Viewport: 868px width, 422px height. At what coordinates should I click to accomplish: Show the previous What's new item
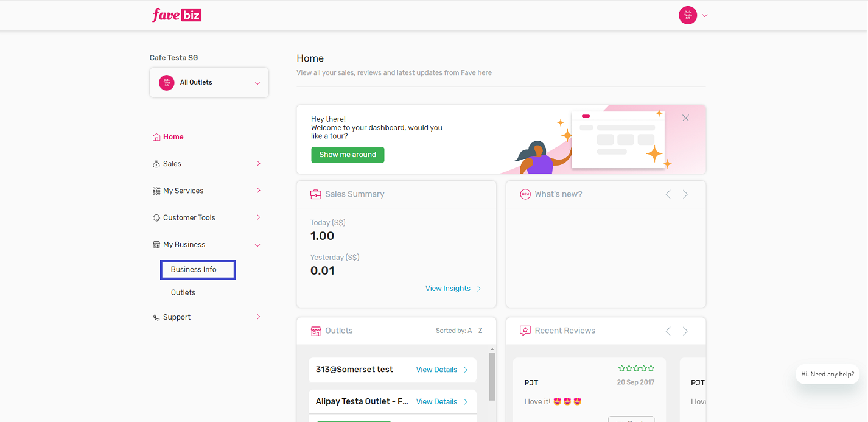coord(668,194)
